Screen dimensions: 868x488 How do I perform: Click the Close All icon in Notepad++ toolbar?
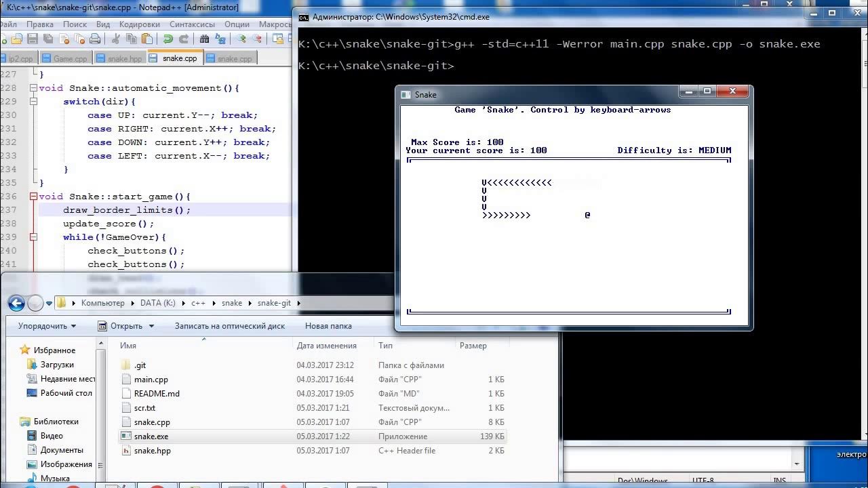pos(79,39)
